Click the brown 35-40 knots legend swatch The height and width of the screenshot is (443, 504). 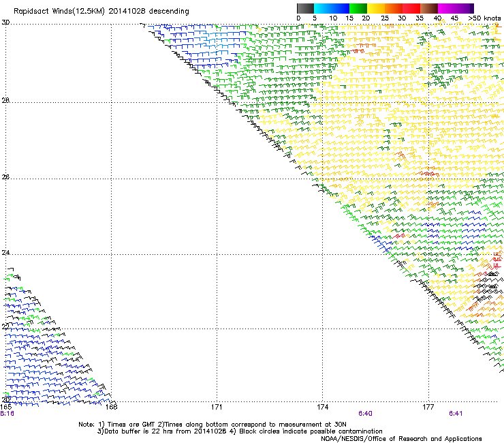pyautogui.click(x=429, y=8)
